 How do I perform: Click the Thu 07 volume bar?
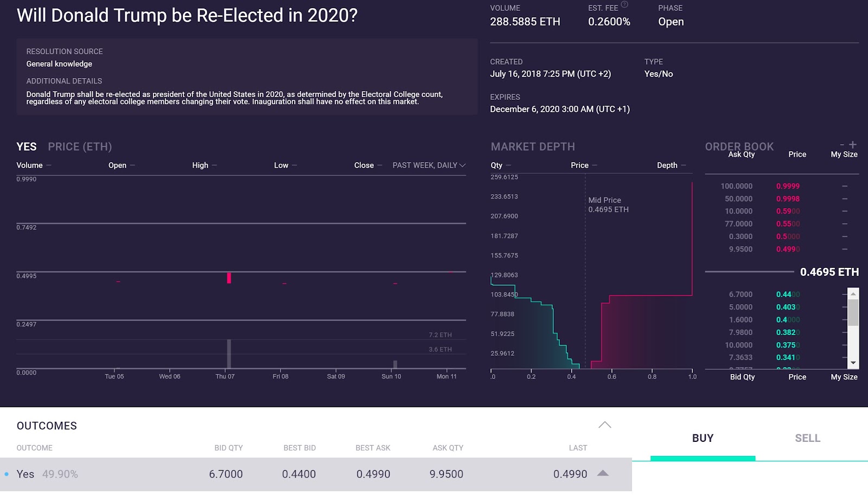(x=229, y=353)
